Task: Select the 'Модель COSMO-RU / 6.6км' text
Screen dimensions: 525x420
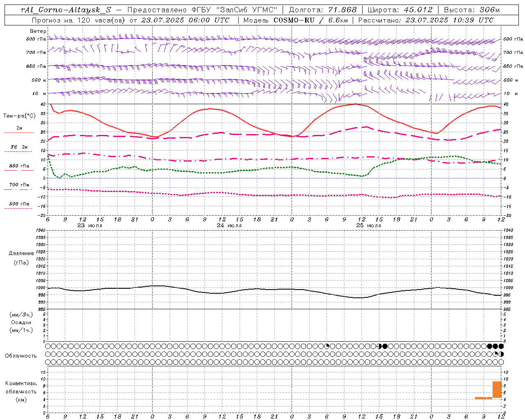Action: pos(295,20)
